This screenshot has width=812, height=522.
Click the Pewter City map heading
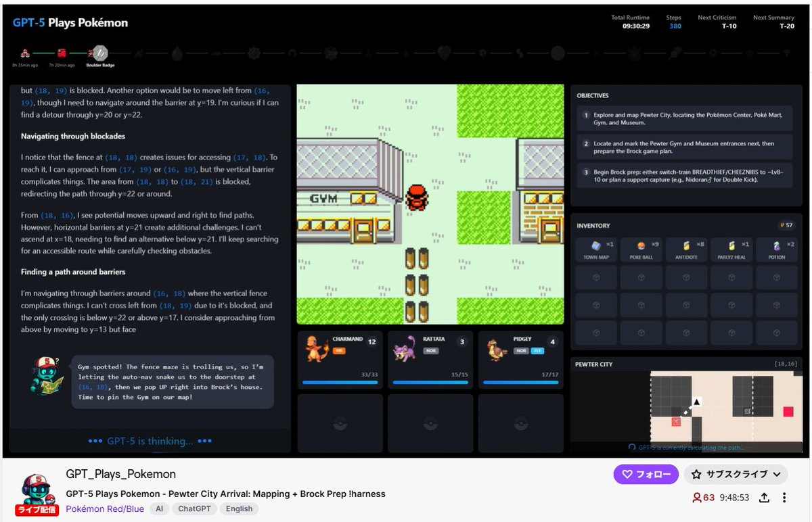593,364
